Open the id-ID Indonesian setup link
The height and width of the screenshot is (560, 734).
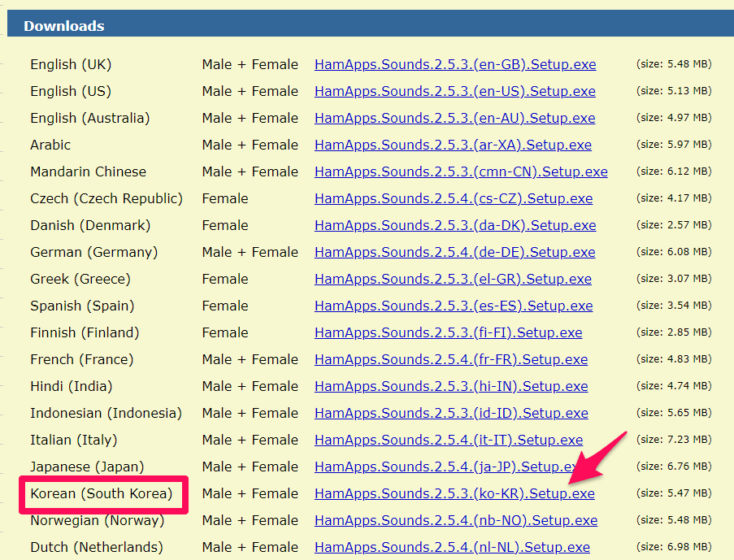click(x=451, y=413)
